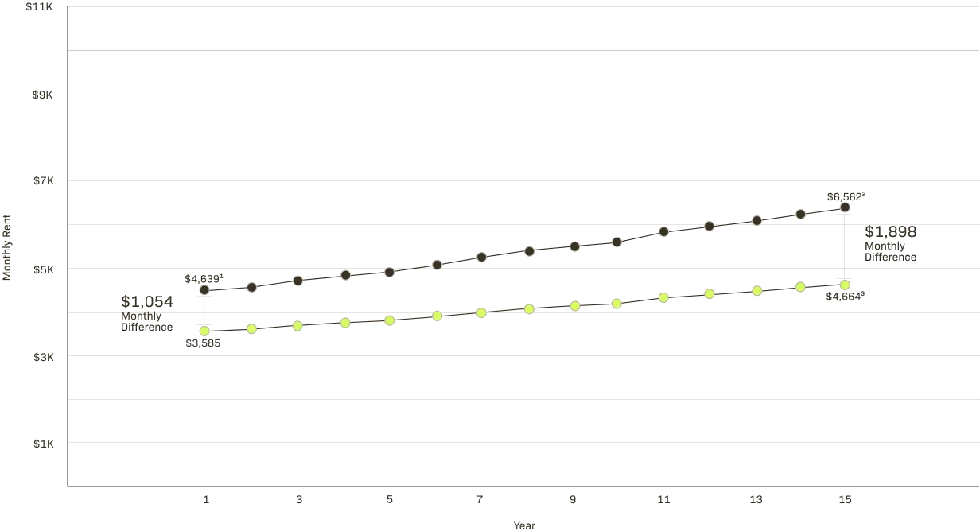The width and height of the screenshot is (980, 531).
Task: Click the first yellow-green data point on the lower line
Action: (204, 331)
